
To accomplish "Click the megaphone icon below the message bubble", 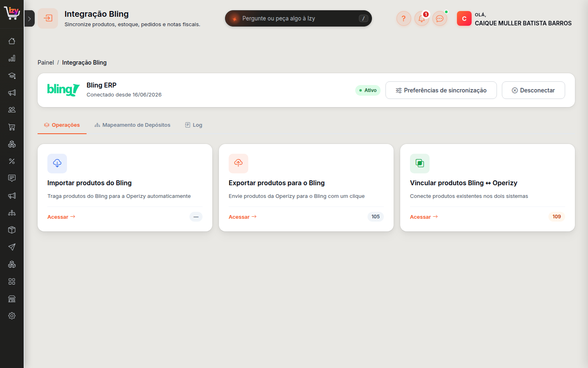I will (12, 195).
